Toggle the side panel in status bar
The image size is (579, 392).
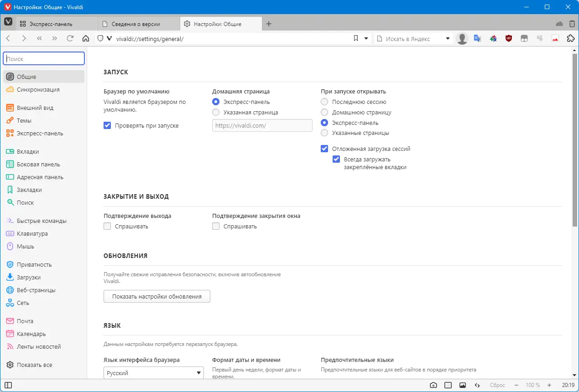point(8,385)
